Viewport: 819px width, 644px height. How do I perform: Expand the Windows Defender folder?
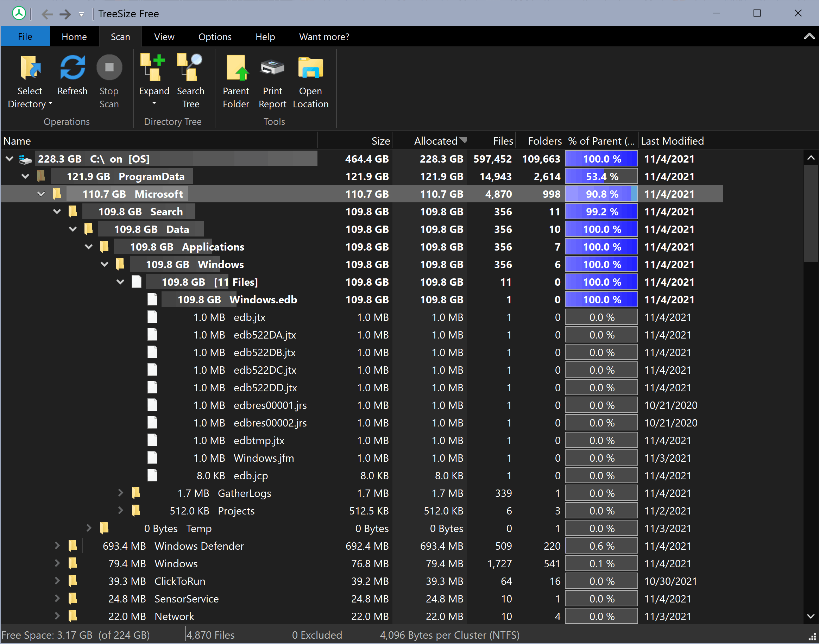pyautogui.click(x=57, y=545)
